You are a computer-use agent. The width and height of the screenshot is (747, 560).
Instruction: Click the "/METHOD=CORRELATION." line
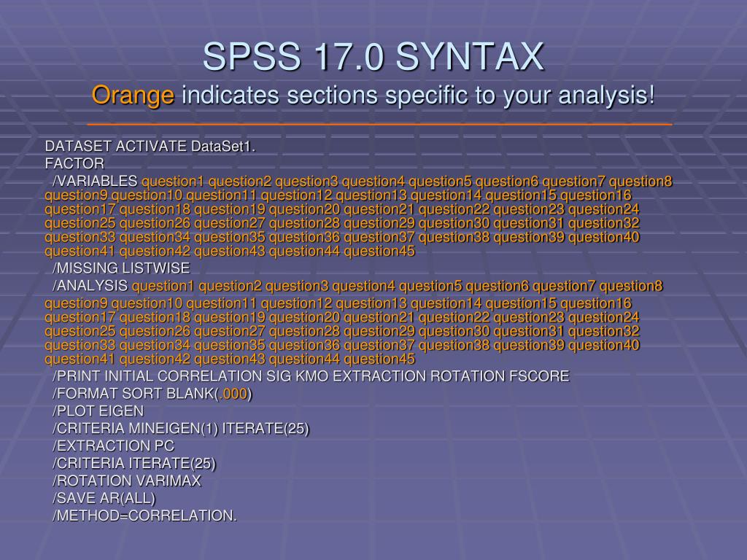144,516
